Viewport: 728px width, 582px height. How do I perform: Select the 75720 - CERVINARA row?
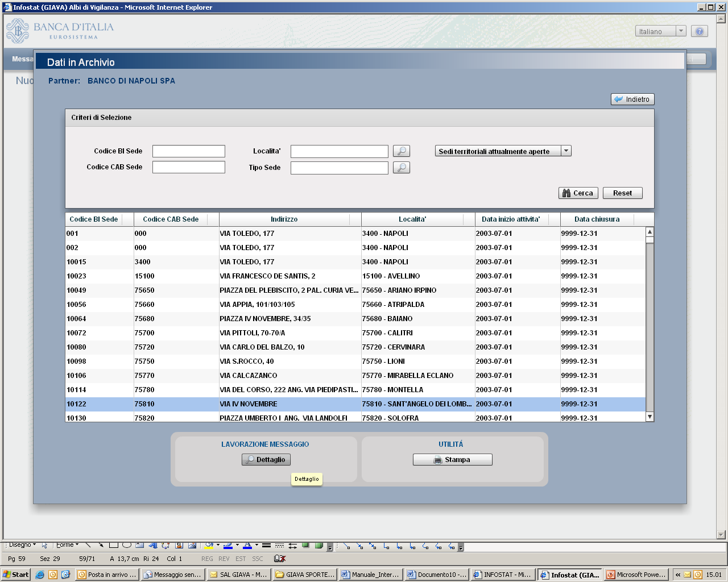tap(355, 347)
